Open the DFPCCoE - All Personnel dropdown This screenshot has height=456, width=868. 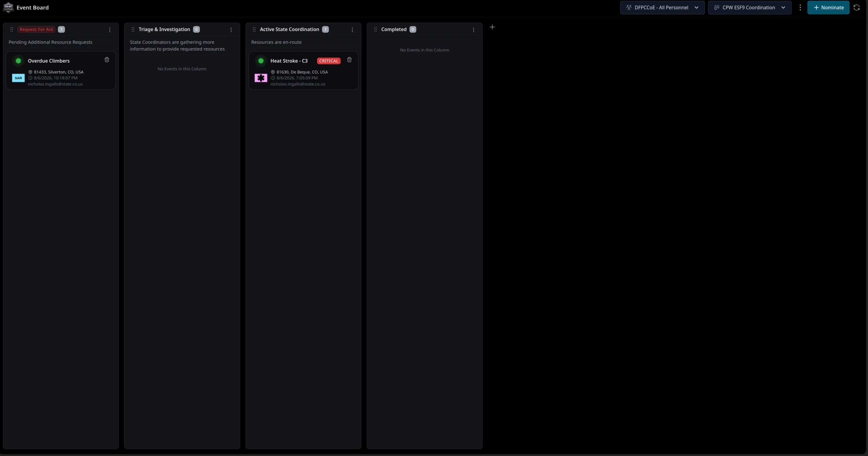[x=662, y=7]
